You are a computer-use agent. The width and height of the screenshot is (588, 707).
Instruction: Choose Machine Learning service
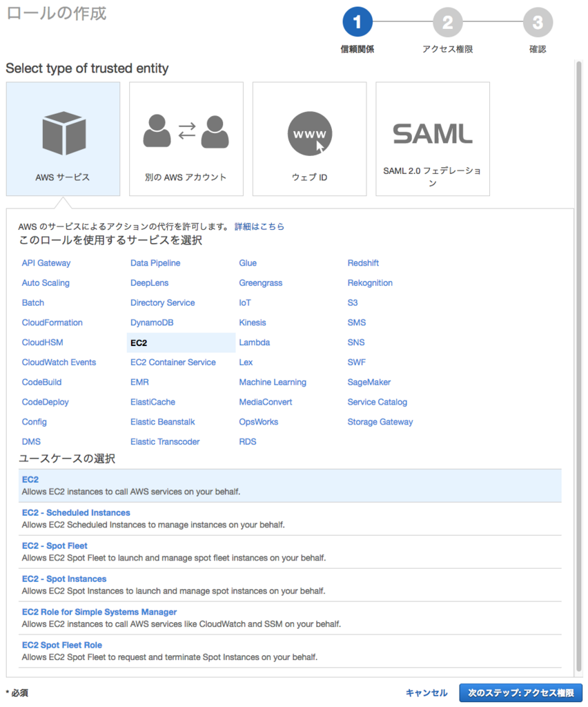[x=273, y=382]
